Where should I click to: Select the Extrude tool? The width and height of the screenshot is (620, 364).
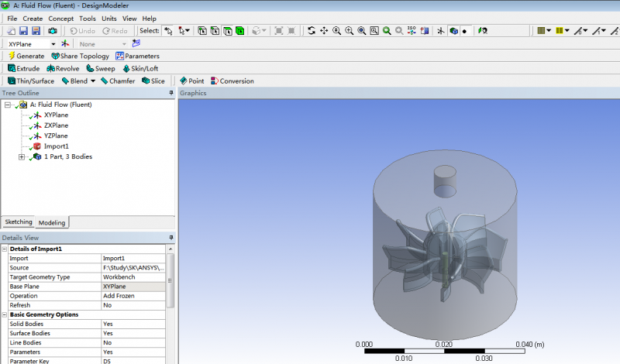23,68
